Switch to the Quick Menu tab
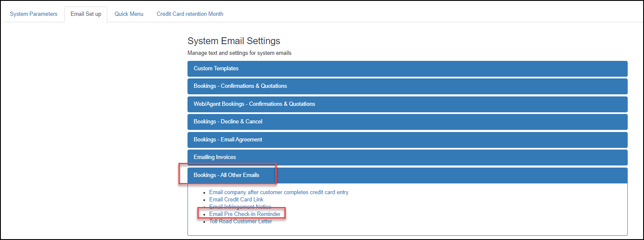Image resolution: width=644 pixels, height=240 pixels. [129, 14]
